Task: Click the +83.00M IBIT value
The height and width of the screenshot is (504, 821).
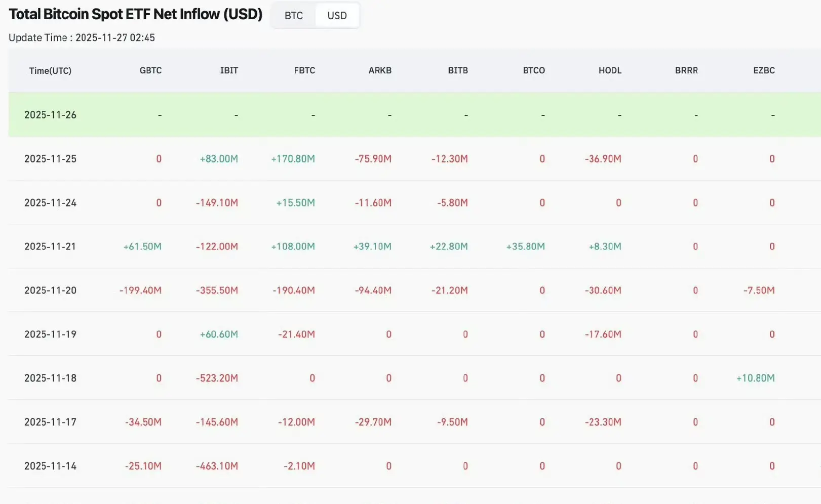Action: click(x=219, y=159)
